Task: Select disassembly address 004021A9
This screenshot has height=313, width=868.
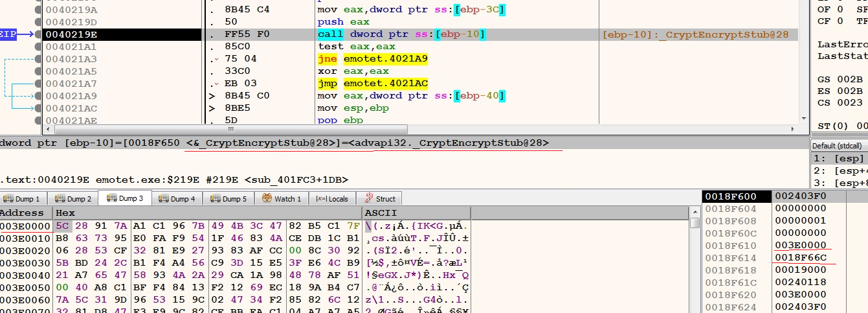Action: pos(71,96)
